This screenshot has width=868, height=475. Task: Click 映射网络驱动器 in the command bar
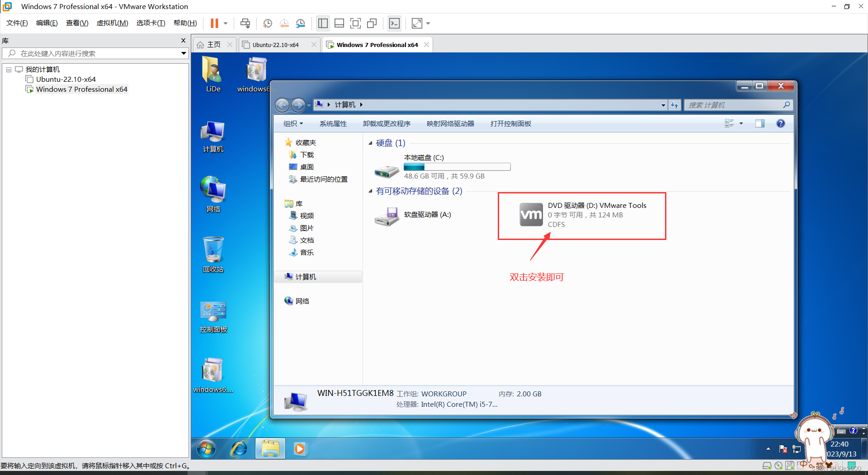pyautogui.click(x=450, y=123)
